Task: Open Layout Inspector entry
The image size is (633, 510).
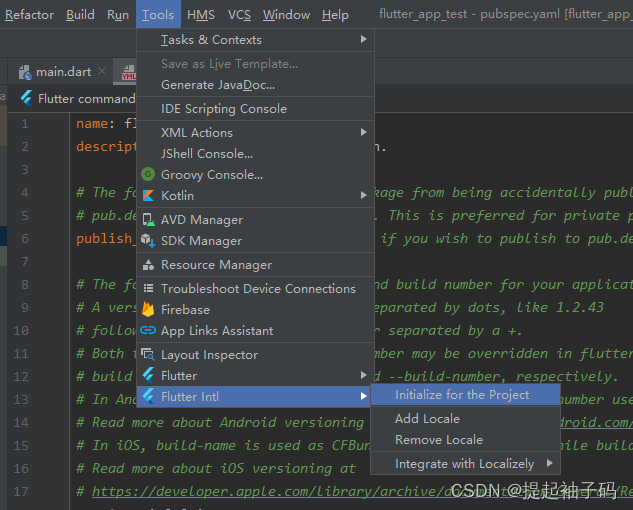Action: tap(256, 355)
